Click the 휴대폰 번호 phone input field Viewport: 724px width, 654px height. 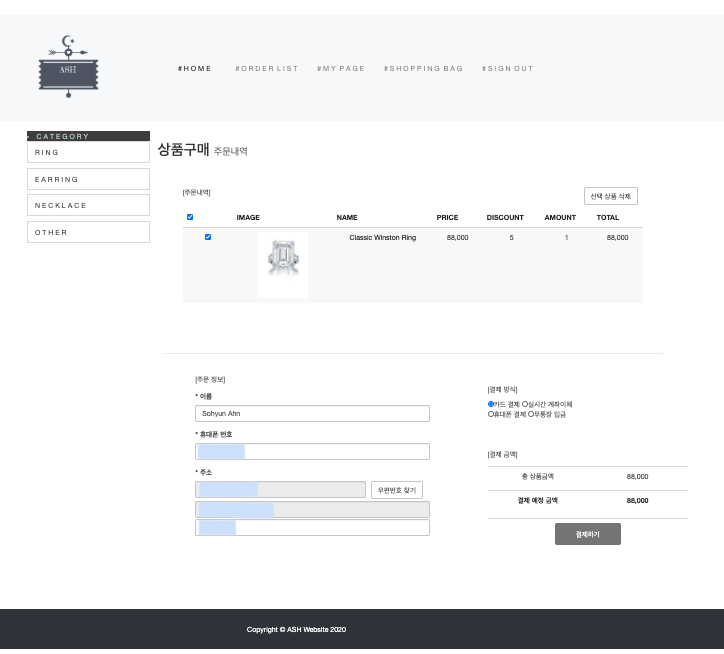click(312, 451)
